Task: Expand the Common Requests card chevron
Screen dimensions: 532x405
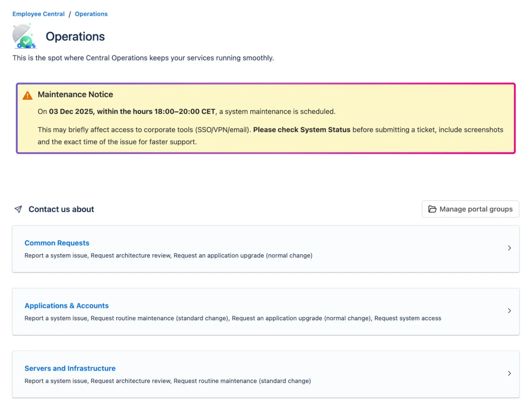Action: [509, 248]
